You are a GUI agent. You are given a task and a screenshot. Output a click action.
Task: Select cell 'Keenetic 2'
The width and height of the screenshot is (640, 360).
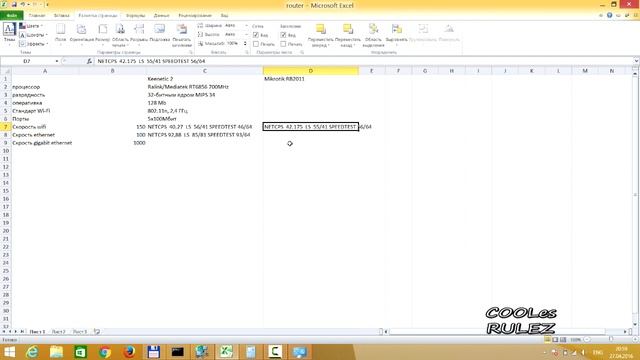(205, 79)
